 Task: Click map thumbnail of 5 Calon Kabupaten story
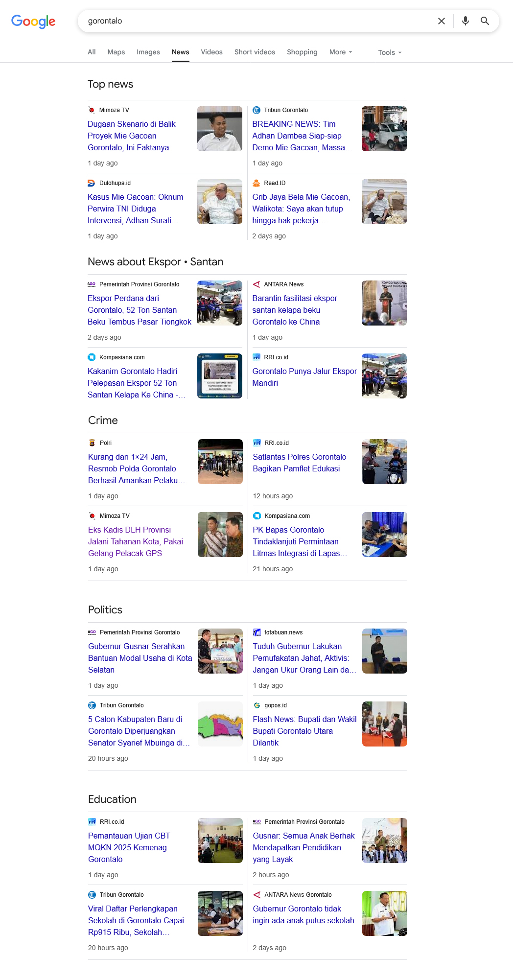tap(220, 724)
